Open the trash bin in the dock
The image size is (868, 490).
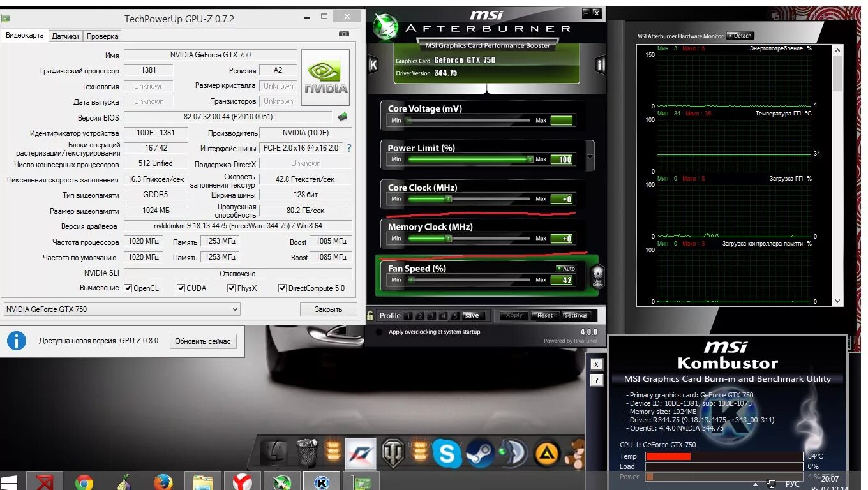(x=308, y=453)
